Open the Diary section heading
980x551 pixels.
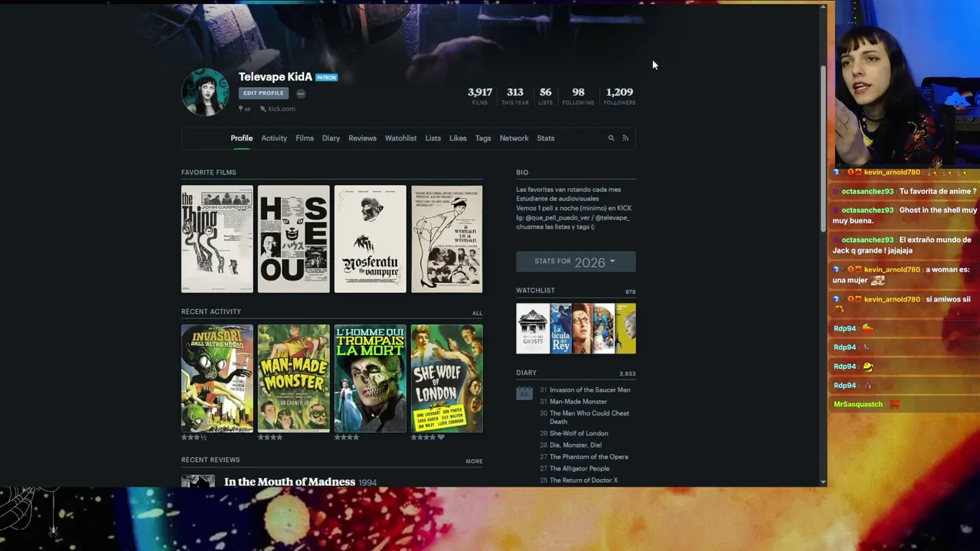click(526, 373)
